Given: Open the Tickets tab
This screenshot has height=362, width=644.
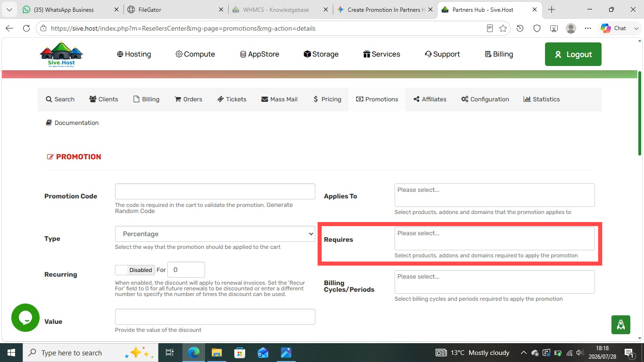Looking at the screenshot, I should click(231, 99).
